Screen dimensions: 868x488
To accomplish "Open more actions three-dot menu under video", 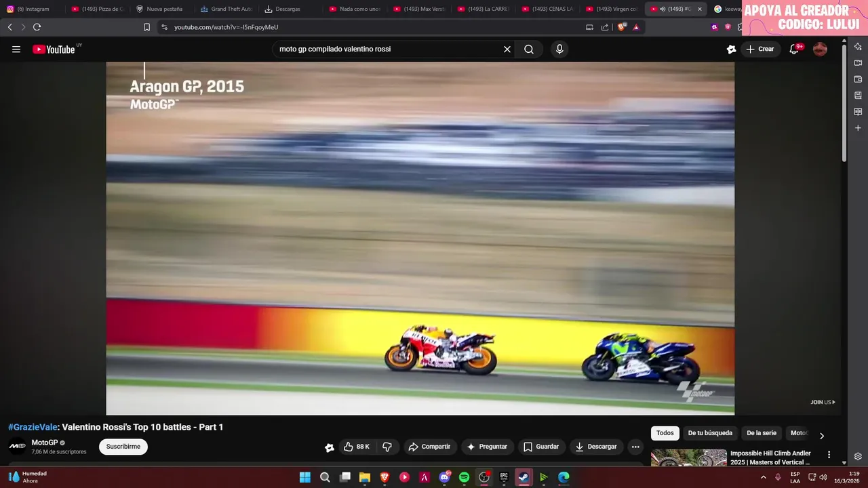I will (635, 447).
